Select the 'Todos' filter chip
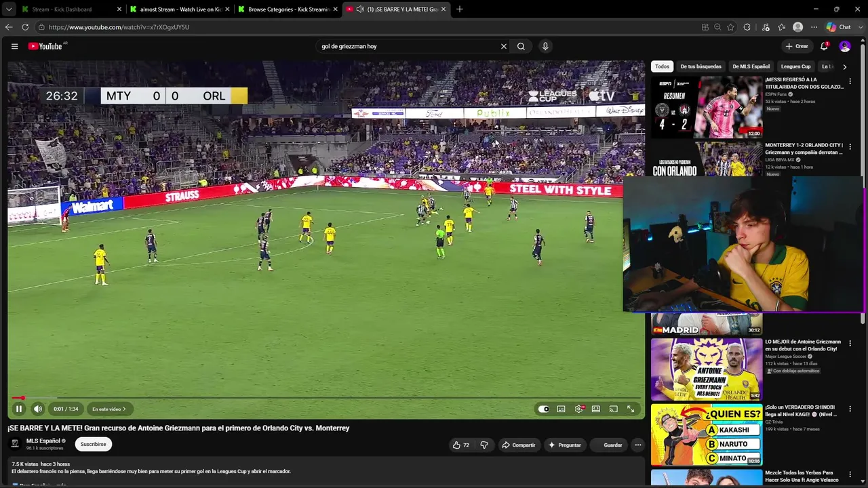Screen dimensions: 868x488 pyautogui.click(x=662, y=66)
